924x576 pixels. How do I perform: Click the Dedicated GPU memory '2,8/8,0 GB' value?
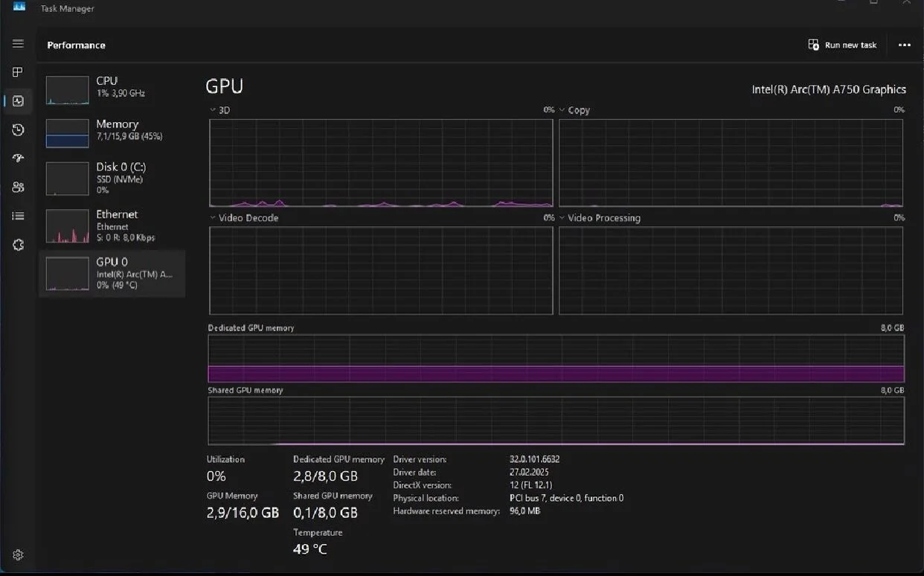[325, 476]
